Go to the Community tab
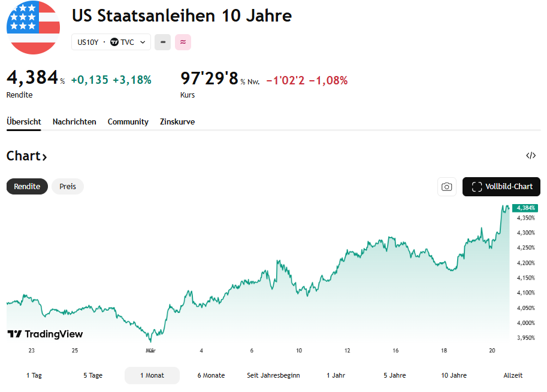The image size is (547, 392). pos(128,121)
